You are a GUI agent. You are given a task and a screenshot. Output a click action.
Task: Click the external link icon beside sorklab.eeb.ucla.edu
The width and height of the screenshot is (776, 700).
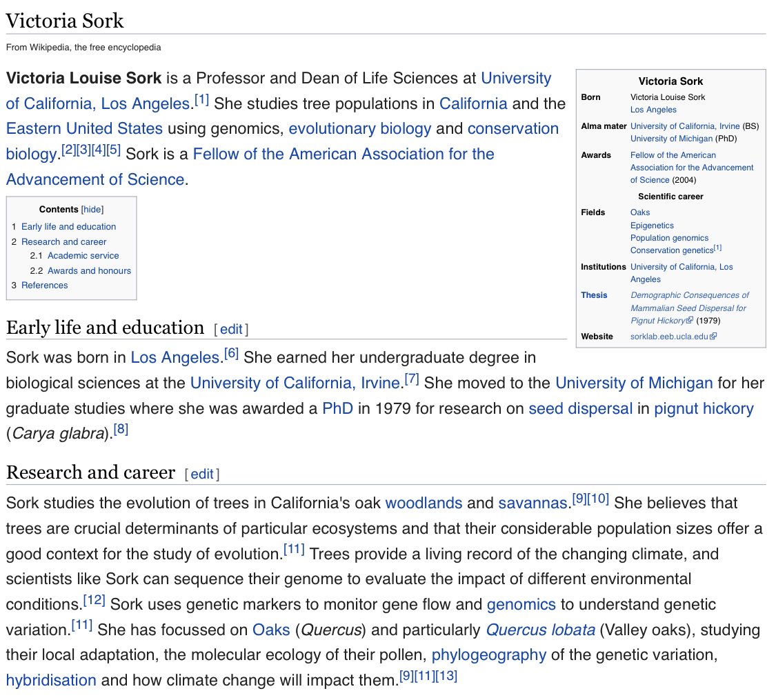coord(713,337)
